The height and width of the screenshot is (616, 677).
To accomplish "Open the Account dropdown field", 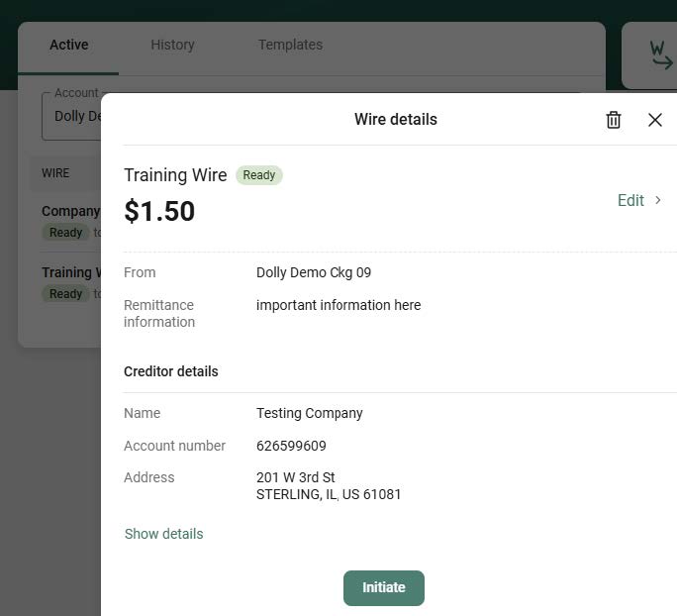I will click(x=71, y=116).
